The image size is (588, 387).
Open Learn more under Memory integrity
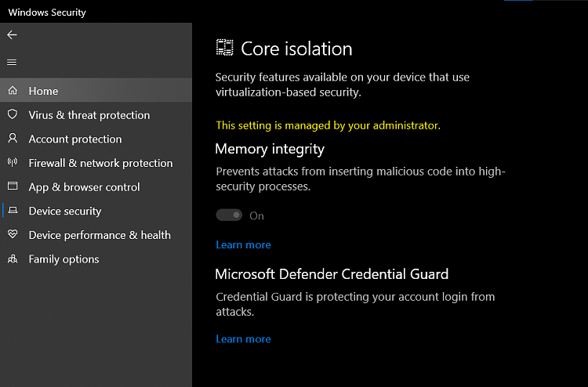(243, 244)
